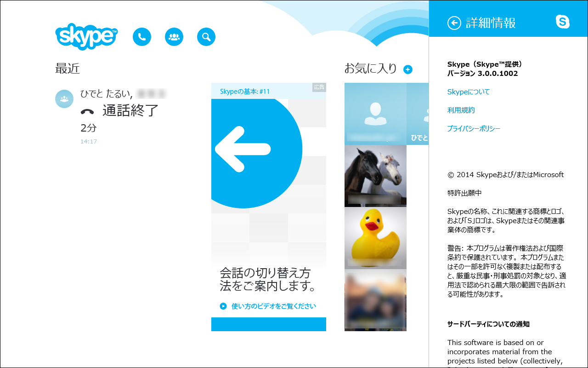Open the horses favorite thumbnail
The width and height of the screenshot is (588, 368).
pyautogui.click(x=375, y=176)
